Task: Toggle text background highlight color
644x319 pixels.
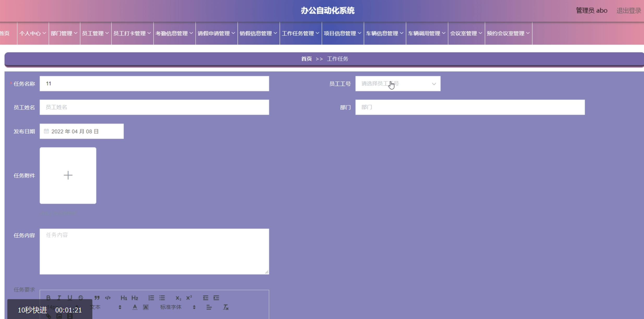Action: click(x=146, y=307)
